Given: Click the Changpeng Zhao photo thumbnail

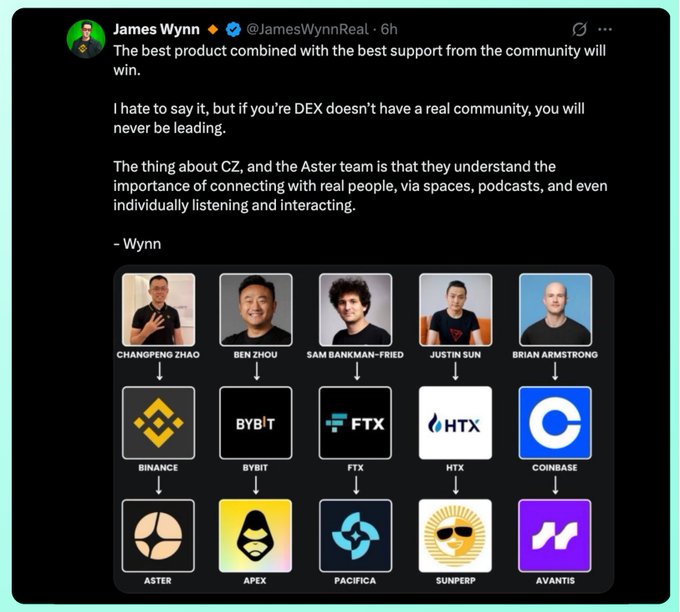Looking at the screenshot, I should pos(158,310).
